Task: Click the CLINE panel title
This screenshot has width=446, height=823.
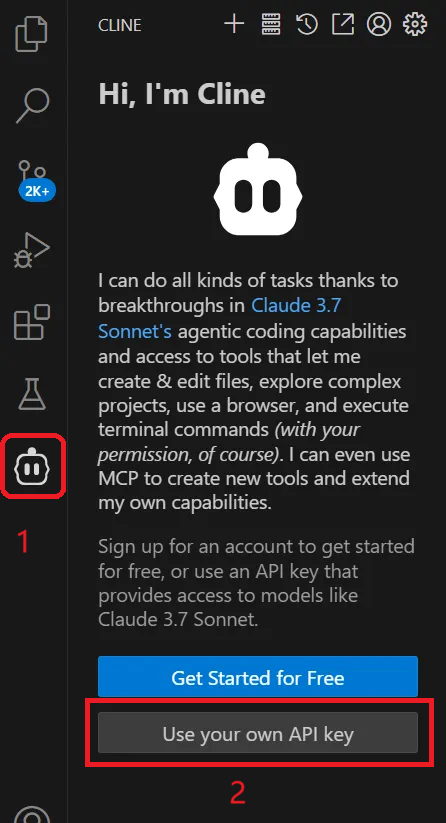Action: [120, 25]
